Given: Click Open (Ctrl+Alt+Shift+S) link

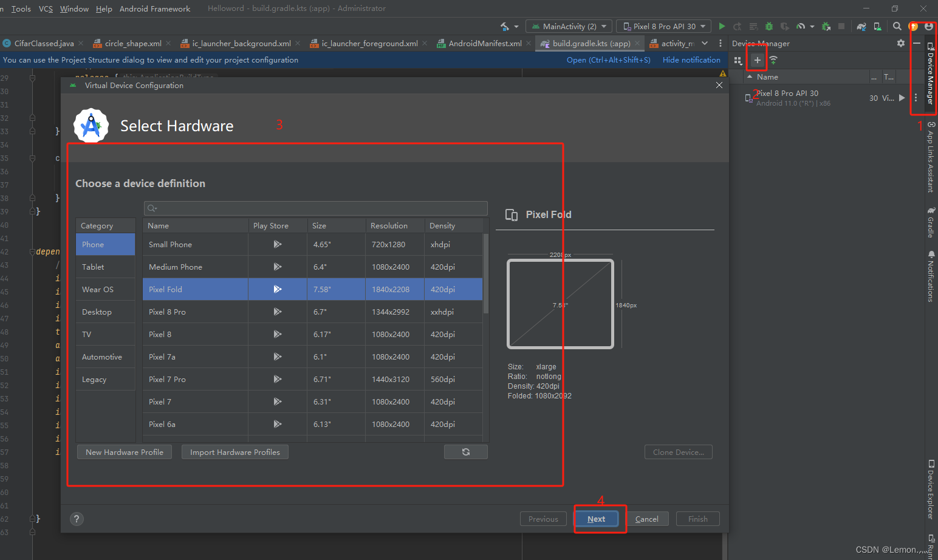Looking at the screenshot, I should (x=608, y=60).
